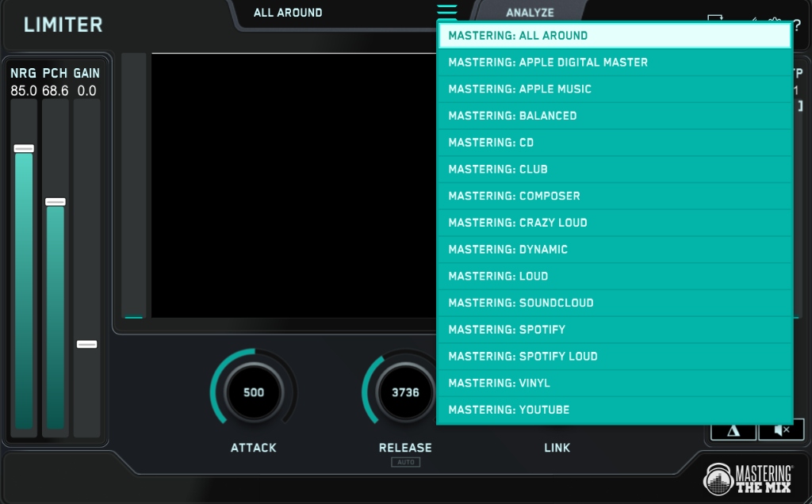Load the Mastering: Spotify preset
This screenshot has height=504, width=812.
point(615,330)
